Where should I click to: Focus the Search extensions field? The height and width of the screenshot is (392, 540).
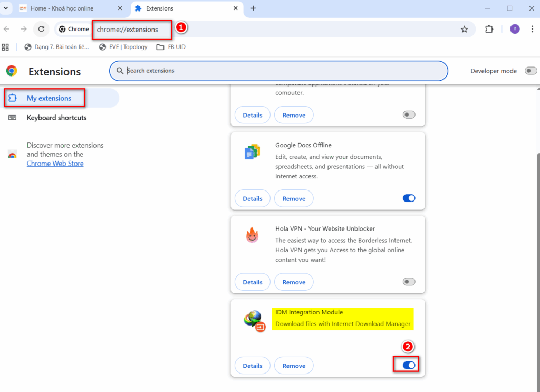[x=278, y=71]
